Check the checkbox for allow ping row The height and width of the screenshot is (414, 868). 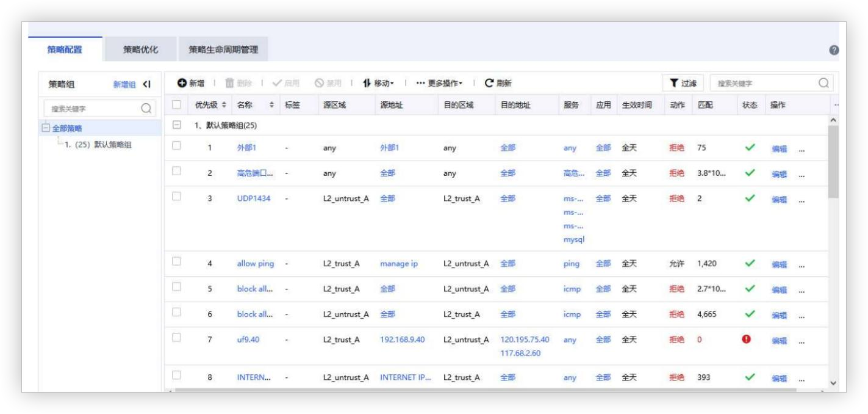[177, 263]
